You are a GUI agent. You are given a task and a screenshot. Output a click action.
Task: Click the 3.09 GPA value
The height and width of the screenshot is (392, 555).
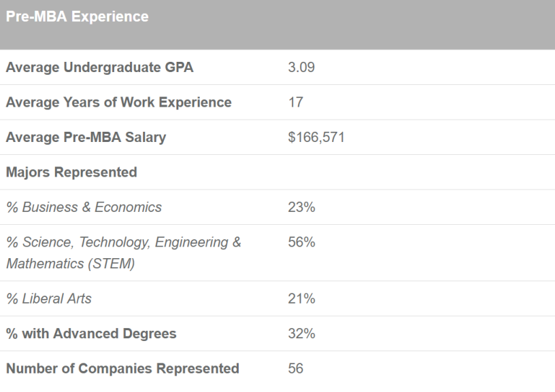pyautogui.click(x=301, y=67)
